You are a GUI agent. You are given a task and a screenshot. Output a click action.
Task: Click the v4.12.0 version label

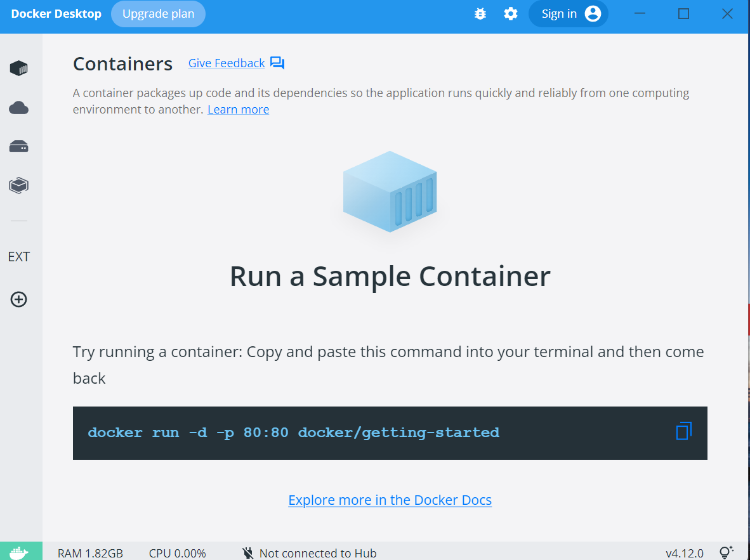(685, 553)
